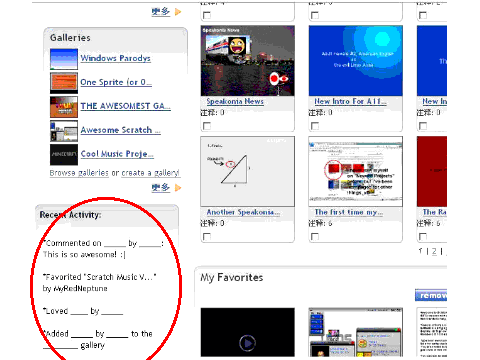Viewport: 480px width, 360px height.
Task: Open the more link above the Galleries panel
Action: [161, 12]
